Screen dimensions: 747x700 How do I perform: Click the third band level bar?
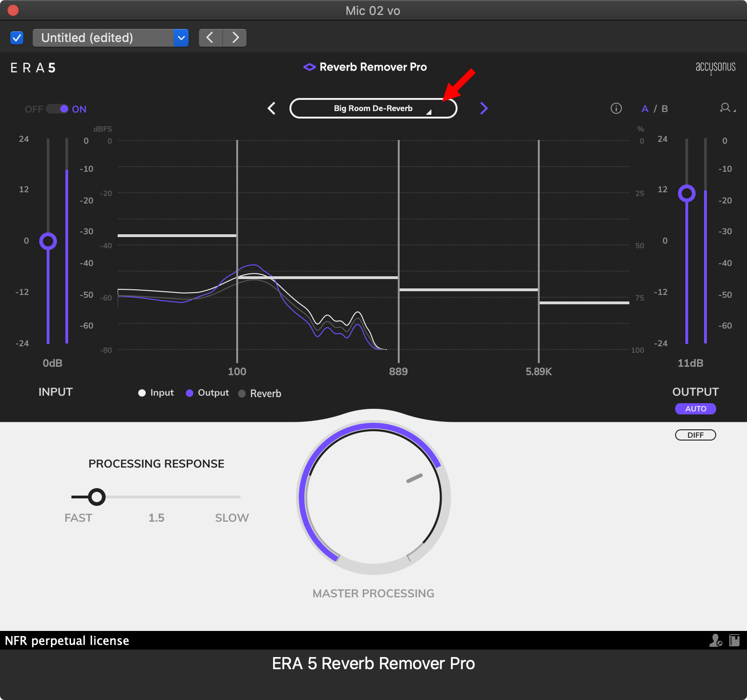469,290
